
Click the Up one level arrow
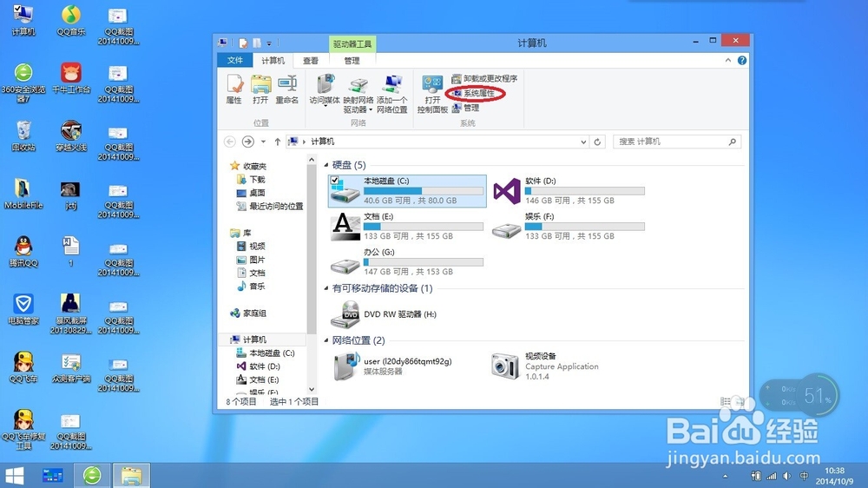tap(278, 142)
